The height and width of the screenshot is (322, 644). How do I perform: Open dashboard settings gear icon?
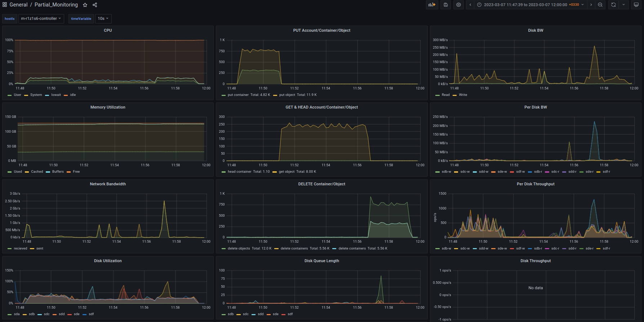click(458, 5)
